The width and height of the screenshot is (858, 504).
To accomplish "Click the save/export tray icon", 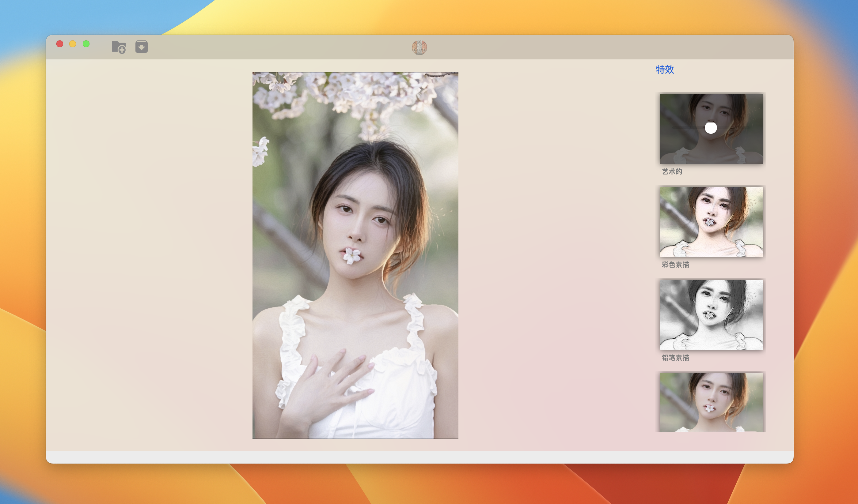I will (x=141, y=47).
